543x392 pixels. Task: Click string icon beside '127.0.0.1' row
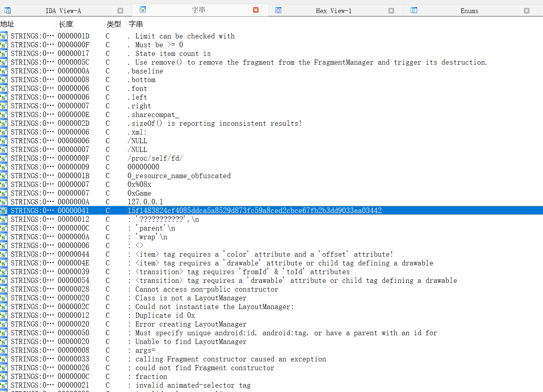pyautogui.click(x=4, y=202)
